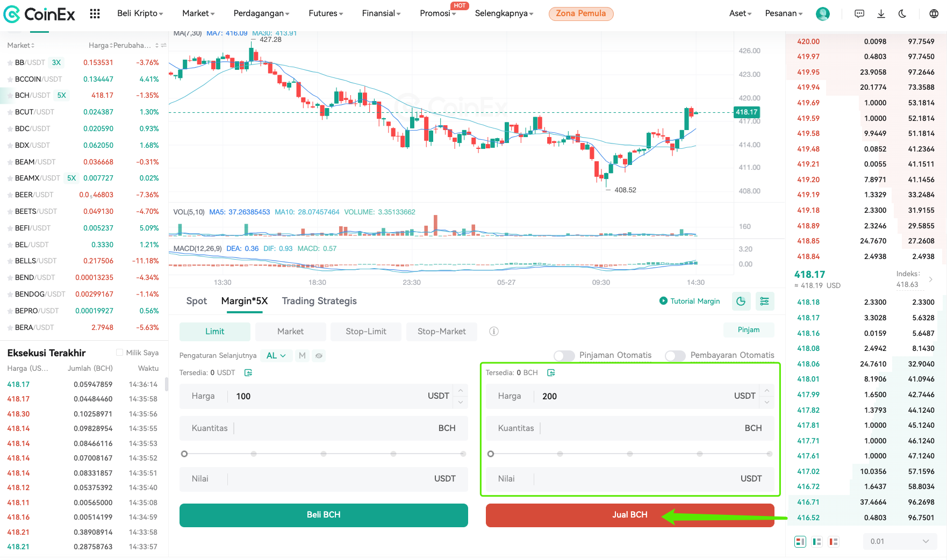This screenshot has width=947, height=560.
Task: Click the Jual BCH button
Action: tap(630, 515)
